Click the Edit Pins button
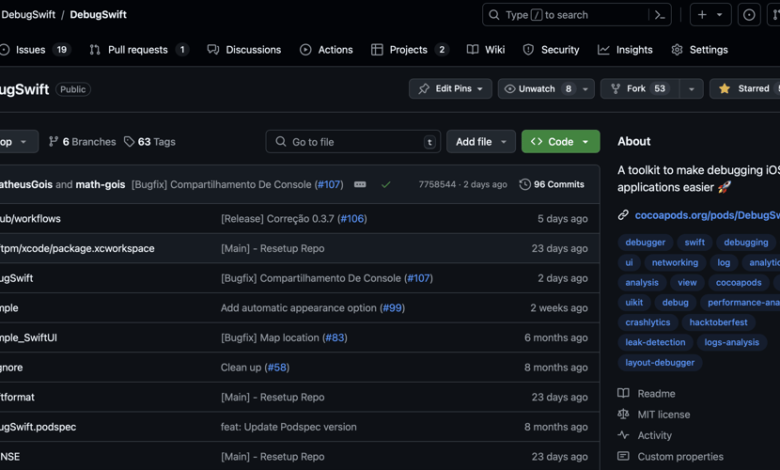Image resolution: width=780 pixels, height=470 pixels. coord(450,89)
